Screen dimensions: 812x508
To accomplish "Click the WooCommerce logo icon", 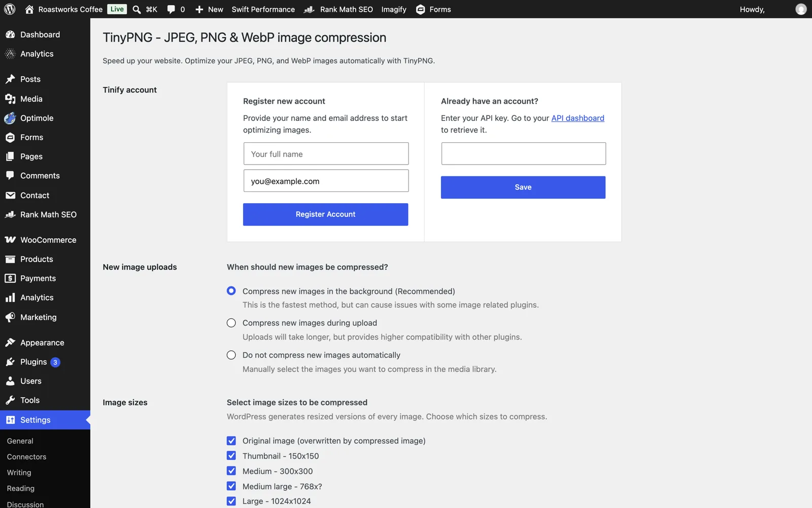I will pos(10,240).
